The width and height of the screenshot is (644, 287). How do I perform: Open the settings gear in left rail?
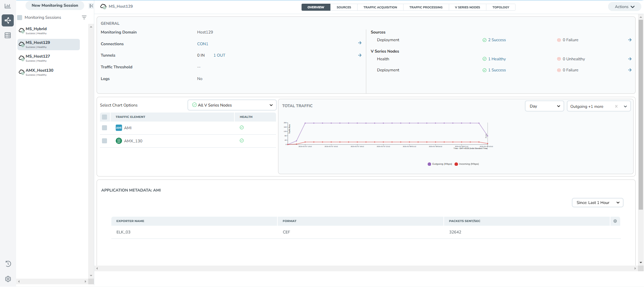click(x=8, y=279)
